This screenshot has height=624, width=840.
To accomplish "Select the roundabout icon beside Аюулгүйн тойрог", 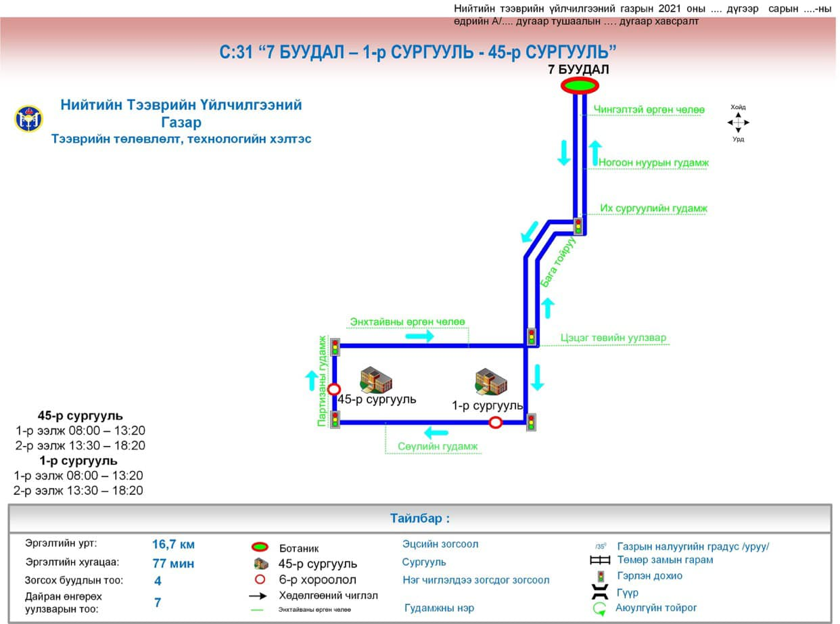I will coord(600,609).
